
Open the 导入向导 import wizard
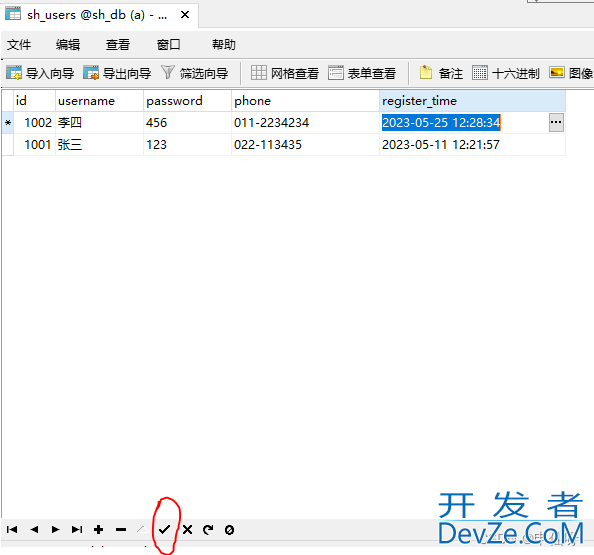(40, 73)
